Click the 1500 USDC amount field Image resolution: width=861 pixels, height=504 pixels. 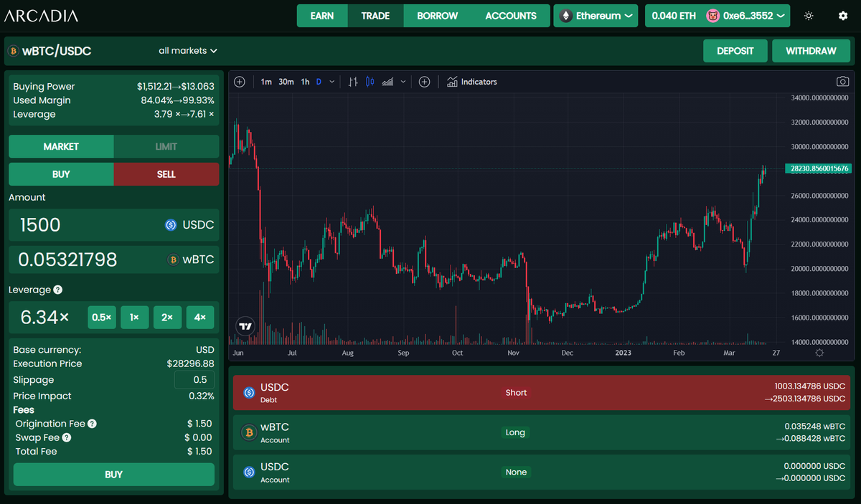click(x=114, y=225)
